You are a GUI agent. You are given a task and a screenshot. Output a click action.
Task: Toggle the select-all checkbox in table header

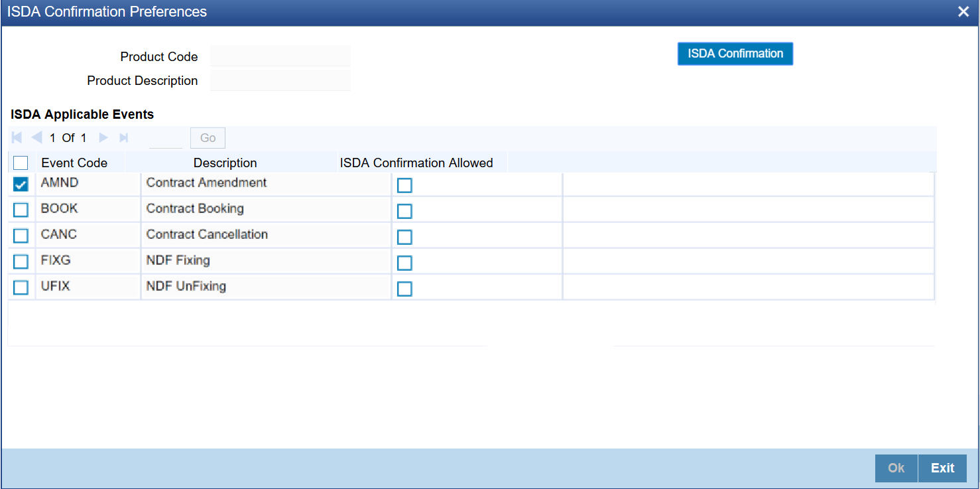(x=21, y=163)
